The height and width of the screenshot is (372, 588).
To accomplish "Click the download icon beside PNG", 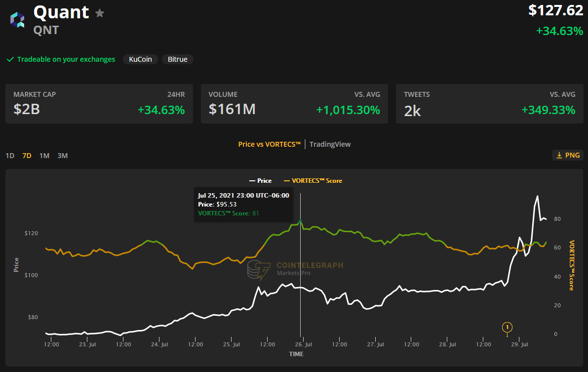I will tap(559, 155).
